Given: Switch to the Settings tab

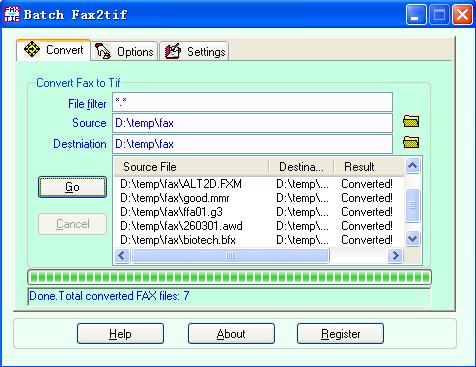Looking at the screenshot, I should [194, 51].
